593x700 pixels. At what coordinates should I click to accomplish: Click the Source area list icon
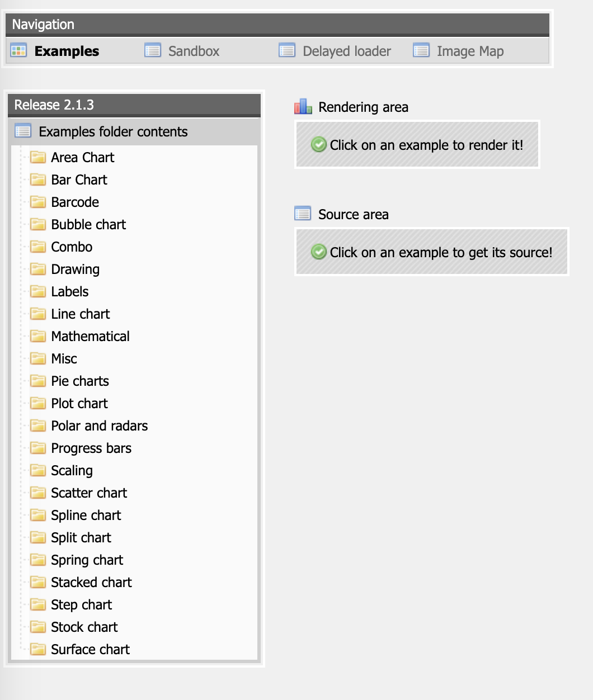303,214
